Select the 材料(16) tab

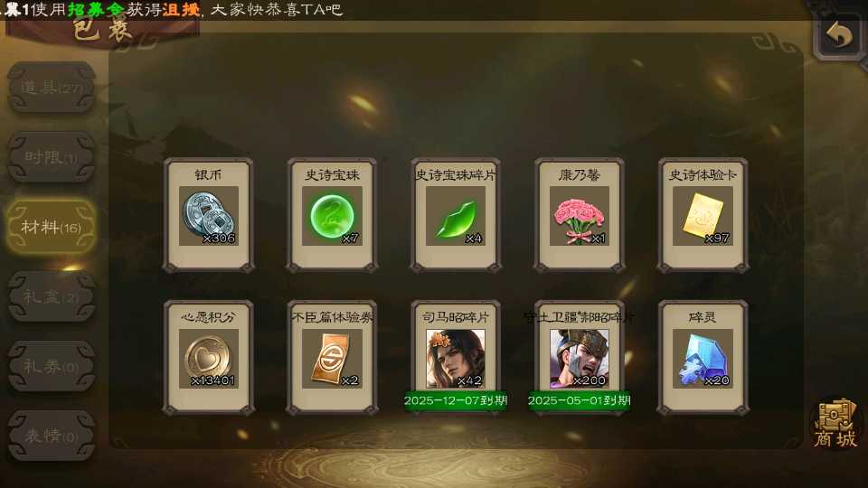pos(52,227)
